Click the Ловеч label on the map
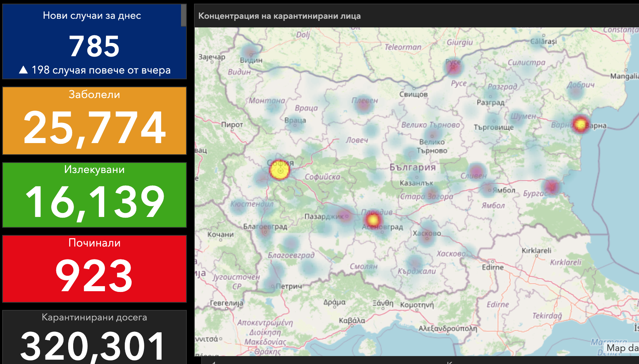639x364 pixels. 357,140
